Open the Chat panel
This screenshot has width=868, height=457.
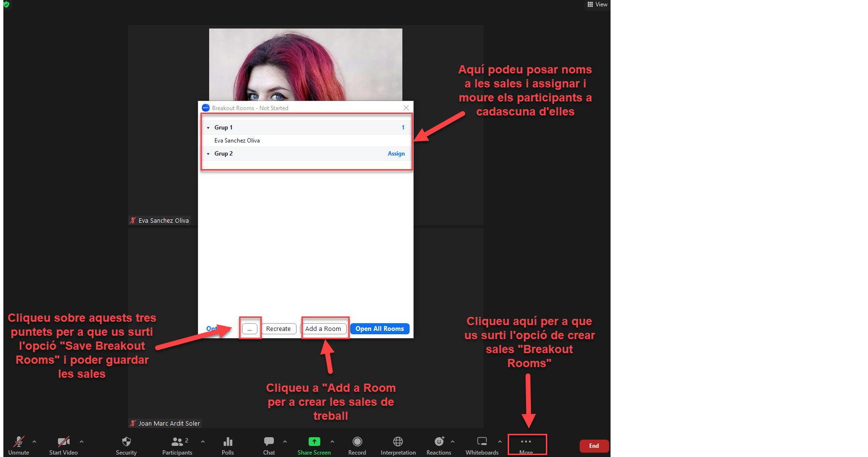(x=269, y=444)
